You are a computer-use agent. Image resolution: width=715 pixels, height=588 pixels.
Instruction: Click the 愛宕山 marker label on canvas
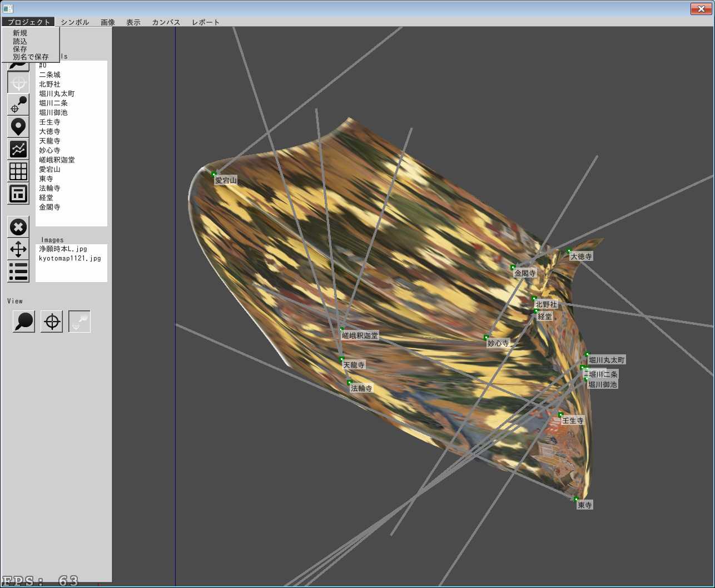[226, 180]
